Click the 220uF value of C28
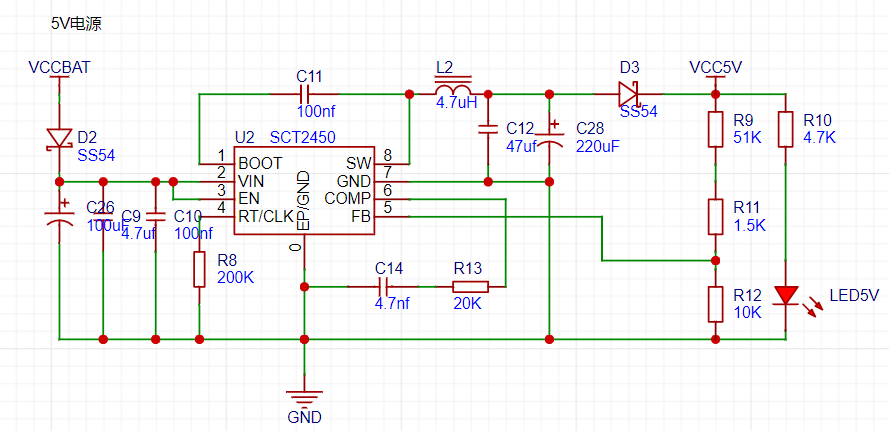This screenshot has height=431, width=889. [598, 146]
